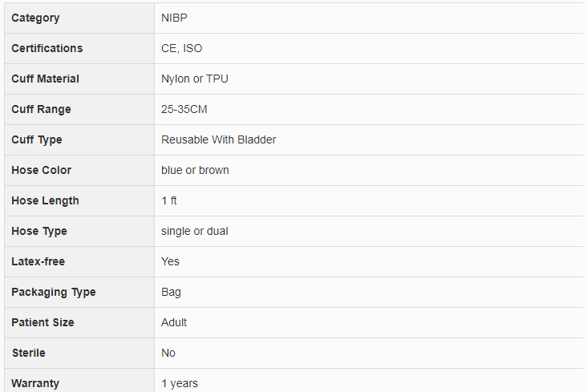Select the Nylon or TPU value
Screen dimensions: 587x392
195,79
